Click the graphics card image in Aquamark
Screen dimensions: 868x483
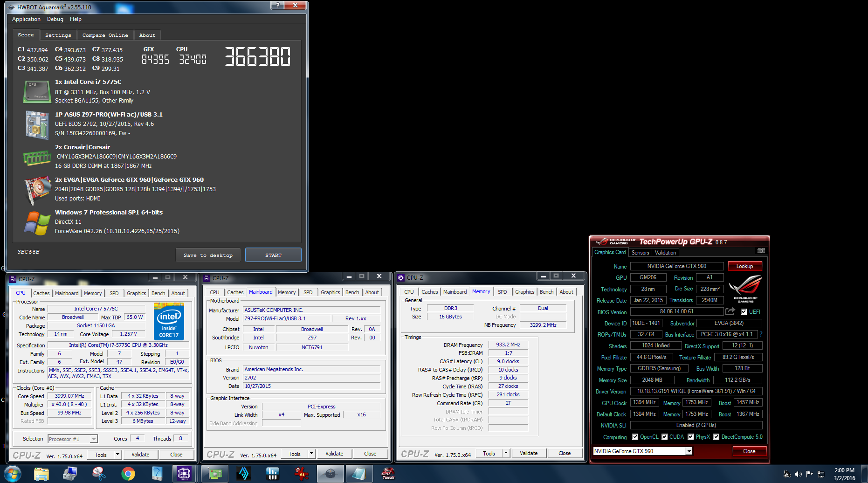[x=37, y=190]
